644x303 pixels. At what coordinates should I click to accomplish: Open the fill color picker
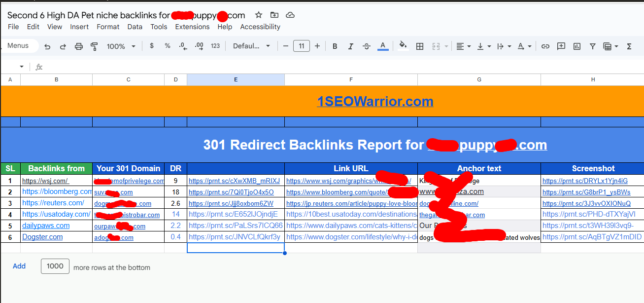[403, 46]
